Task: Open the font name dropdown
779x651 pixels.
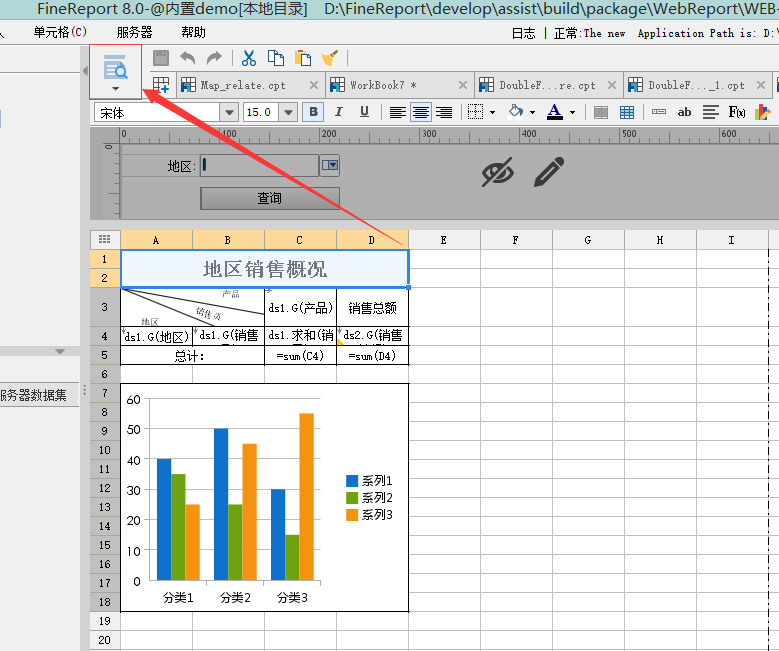Action: 229,112
